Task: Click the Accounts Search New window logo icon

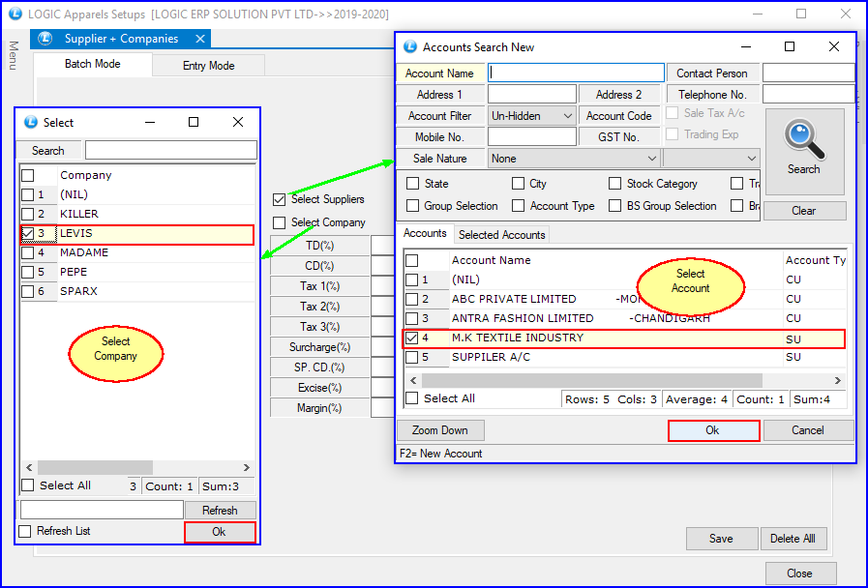Action: tap(410, 47)
